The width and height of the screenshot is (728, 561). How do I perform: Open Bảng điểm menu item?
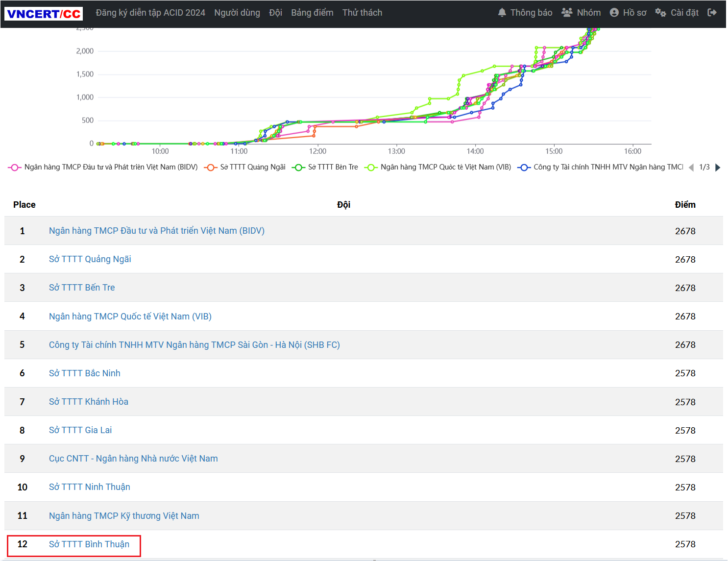click(x=312, y=13)
